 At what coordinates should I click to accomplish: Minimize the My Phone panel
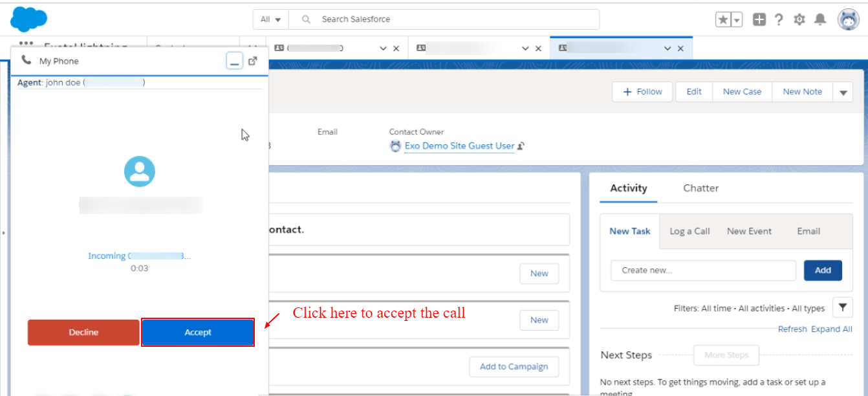pos(234,61)
